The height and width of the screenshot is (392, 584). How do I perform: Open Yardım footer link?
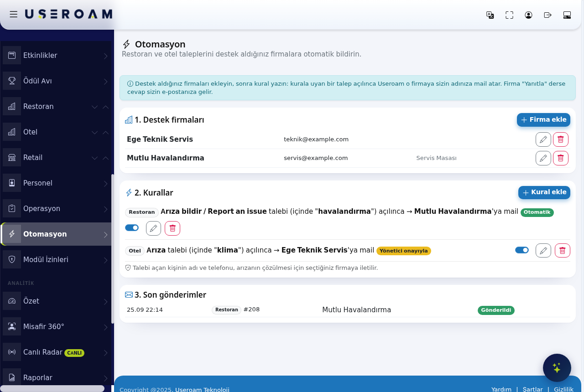(x=501, y=389)
